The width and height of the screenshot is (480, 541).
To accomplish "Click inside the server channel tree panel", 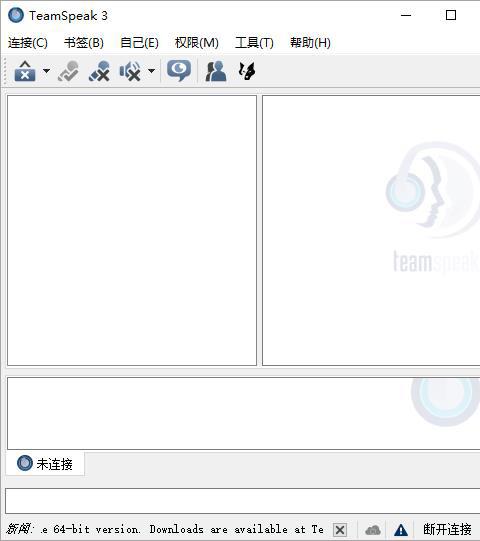I will pyautogui.click(x=132, y=230).
